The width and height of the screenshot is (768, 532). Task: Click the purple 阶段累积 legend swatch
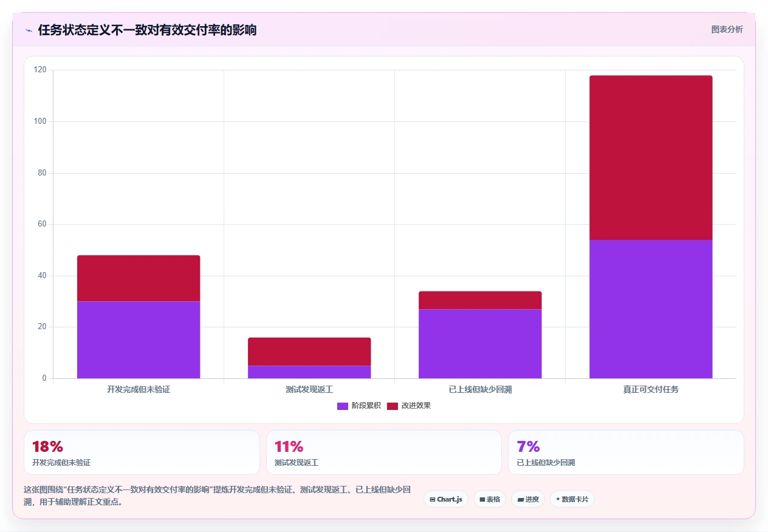[343, 406]
